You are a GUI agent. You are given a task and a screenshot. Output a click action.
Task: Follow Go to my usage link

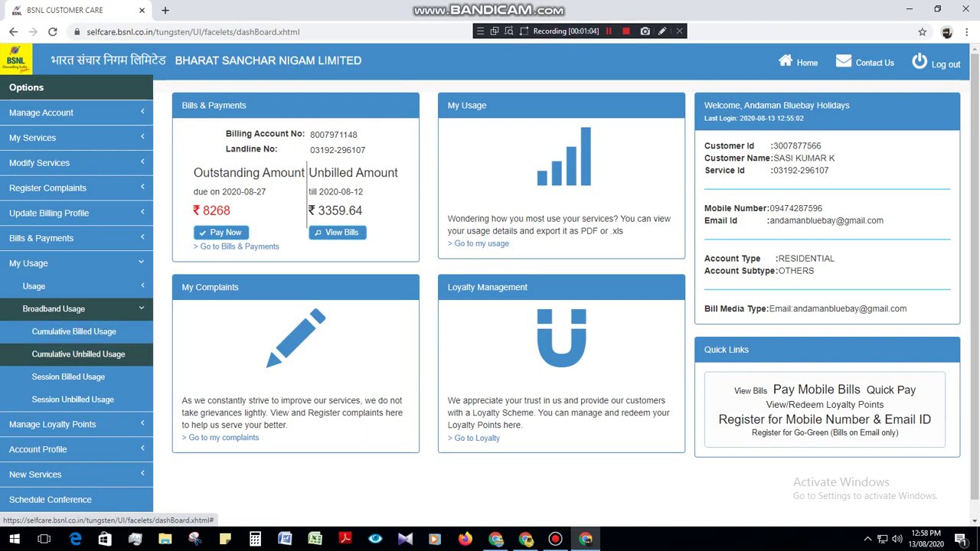click(x=479, y=243)
